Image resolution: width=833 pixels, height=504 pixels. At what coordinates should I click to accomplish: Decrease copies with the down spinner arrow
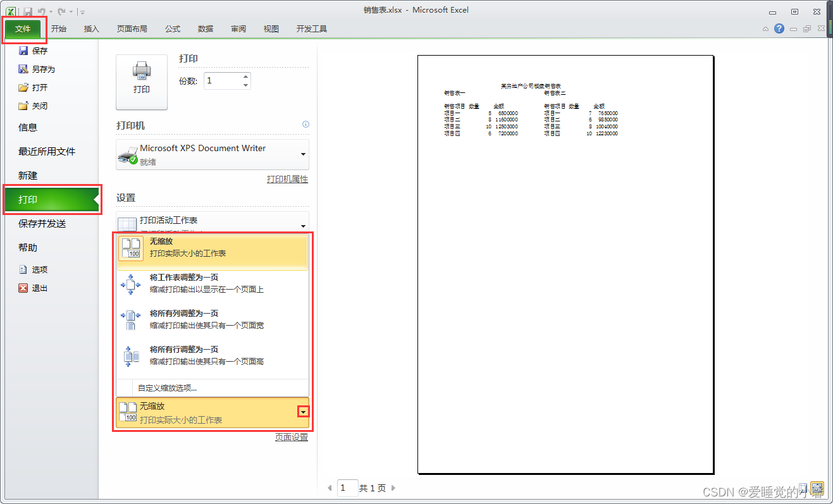click(x=246, y=85)
